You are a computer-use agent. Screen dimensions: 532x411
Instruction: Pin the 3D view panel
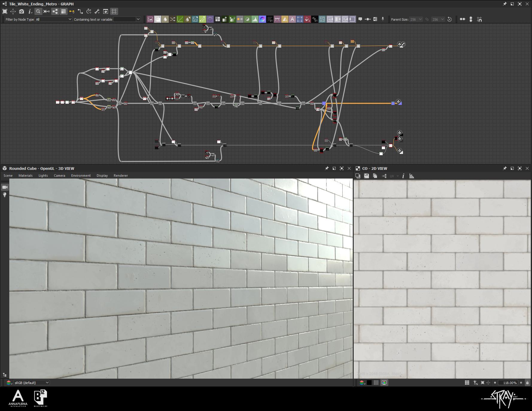coord(327,168)
